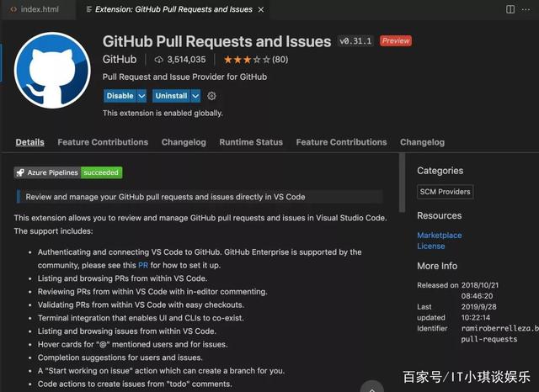The image size is (539, 392).
Task: Open the second Feature Contributions tab
Action: (341, 142)
